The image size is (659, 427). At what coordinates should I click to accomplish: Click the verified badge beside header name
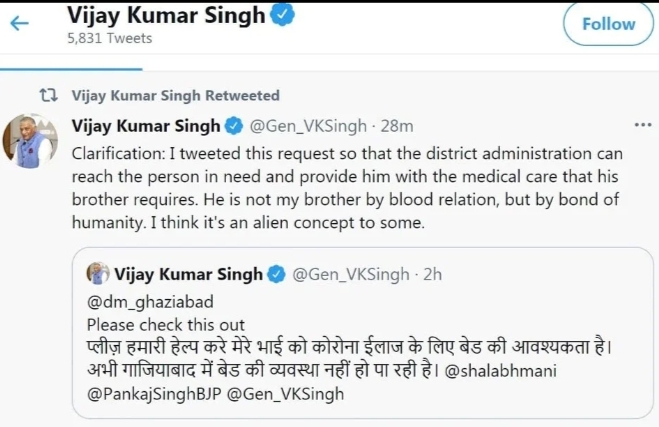tap(284, 15)
